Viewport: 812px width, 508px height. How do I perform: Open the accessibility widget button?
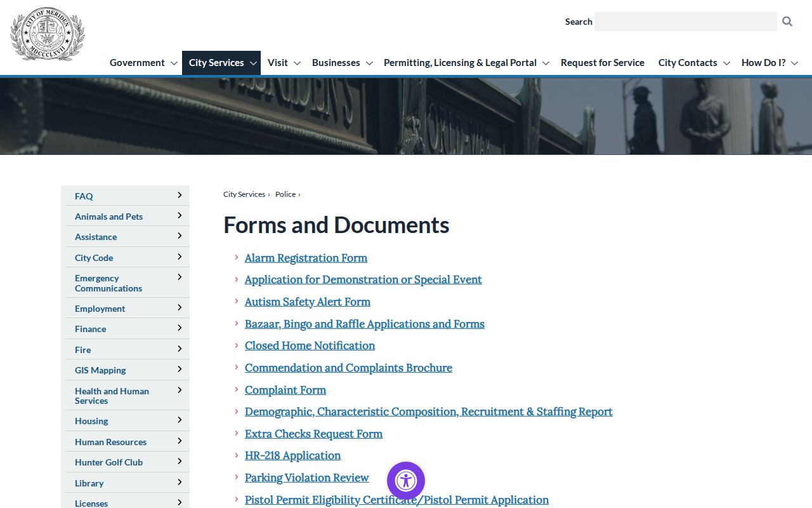point(406,481)
